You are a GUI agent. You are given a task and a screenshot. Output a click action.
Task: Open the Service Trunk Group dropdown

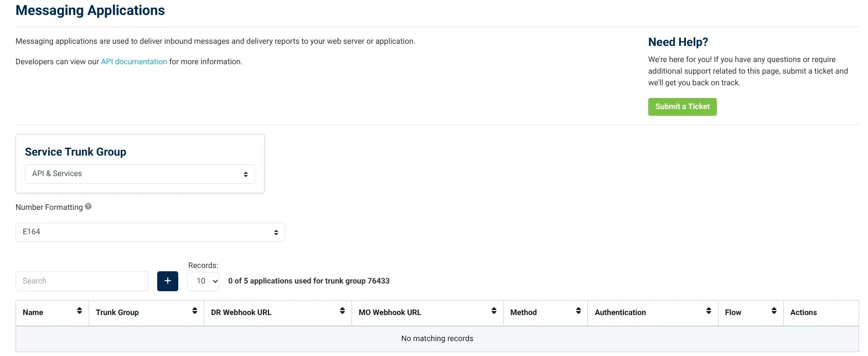click(139, 174)
